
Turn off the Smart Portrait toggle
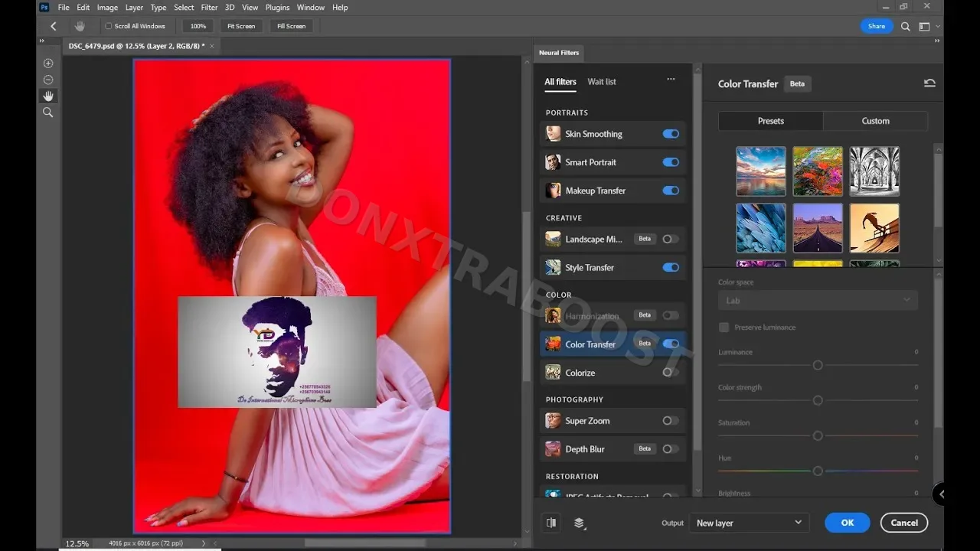coord(671,162)
